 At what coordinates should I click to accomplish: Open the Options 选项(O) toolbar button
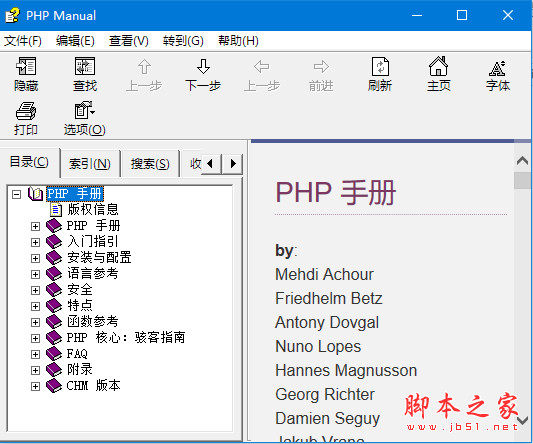click(85, 118)
